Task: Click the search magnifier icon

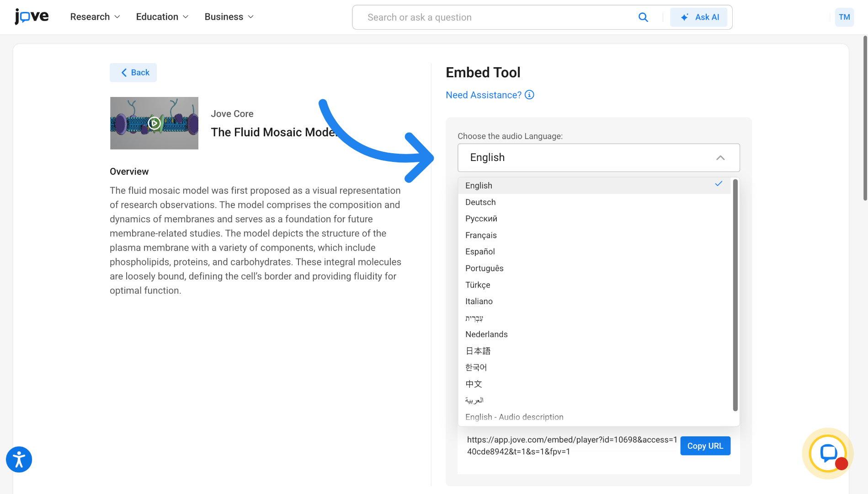Action: click(643, 17)
